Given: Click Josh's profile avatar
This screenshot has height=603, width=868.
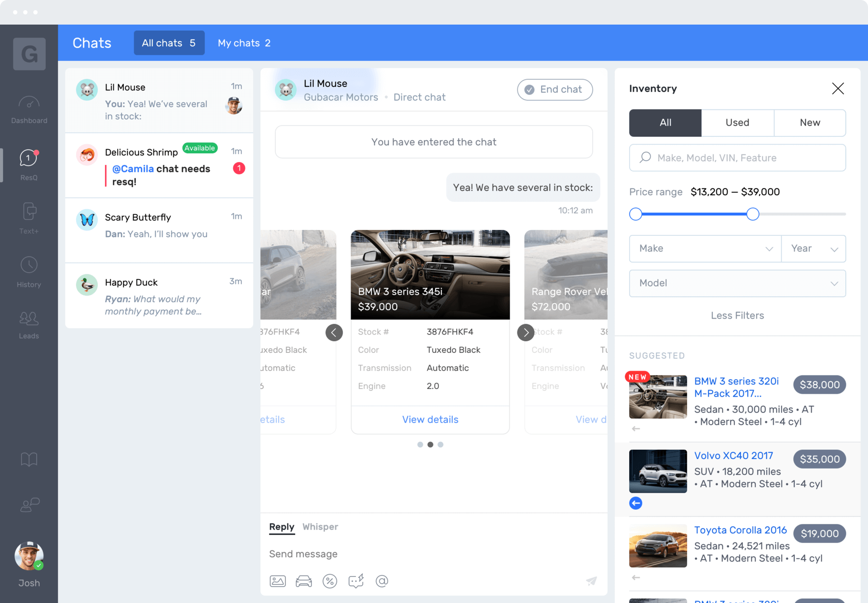Looking at the screenshot, I should [x=29, y=555].
